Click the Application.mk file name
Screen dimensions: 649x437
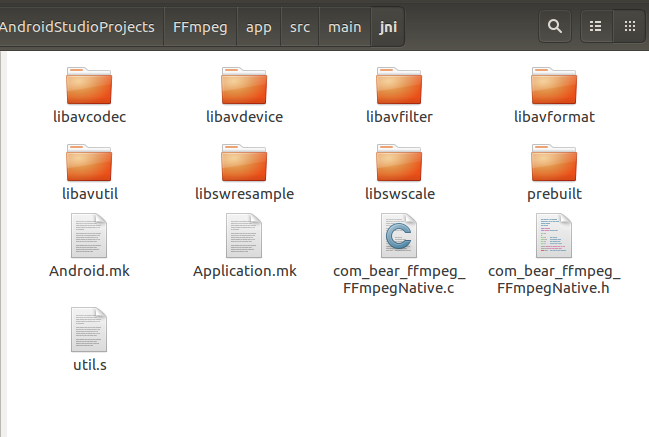(x=245, y=271)
